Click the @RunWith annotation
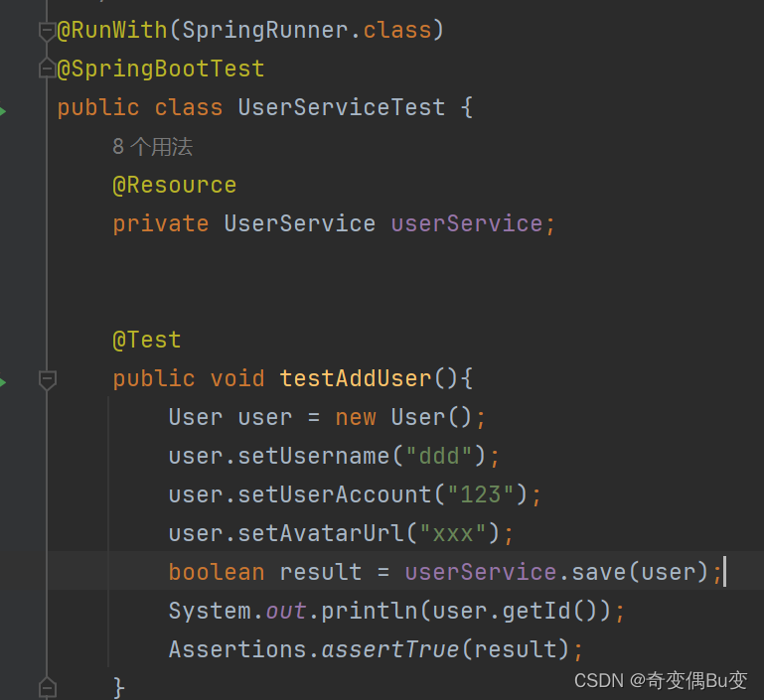The image size is (764, 700). pos(112,30)
